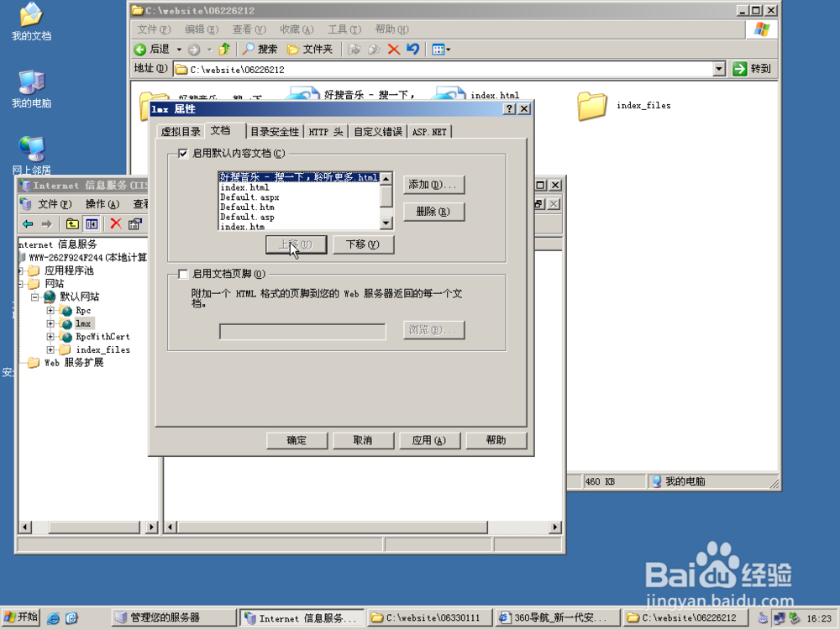Viewport: 840px width, 630px height.
Task: Enable default content document checkbox (启用默认内容文档)
Action: (182, 154)
